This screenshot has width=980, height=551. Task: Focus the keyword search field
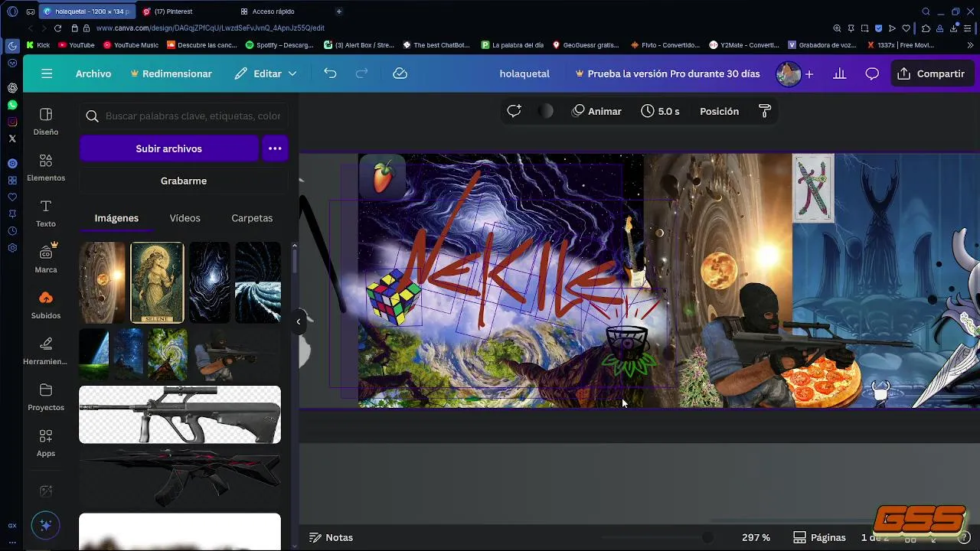click(184, 116)
